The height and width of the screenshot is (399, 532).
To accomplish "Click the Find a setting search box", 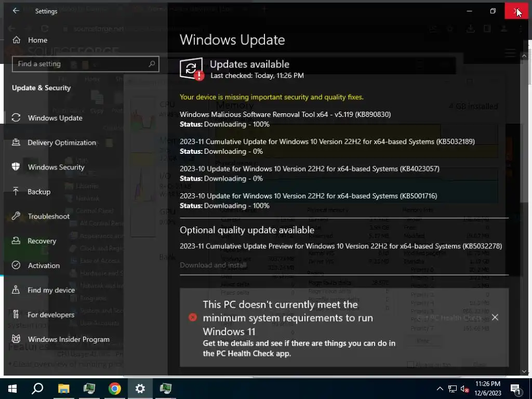I will point(86,64).
